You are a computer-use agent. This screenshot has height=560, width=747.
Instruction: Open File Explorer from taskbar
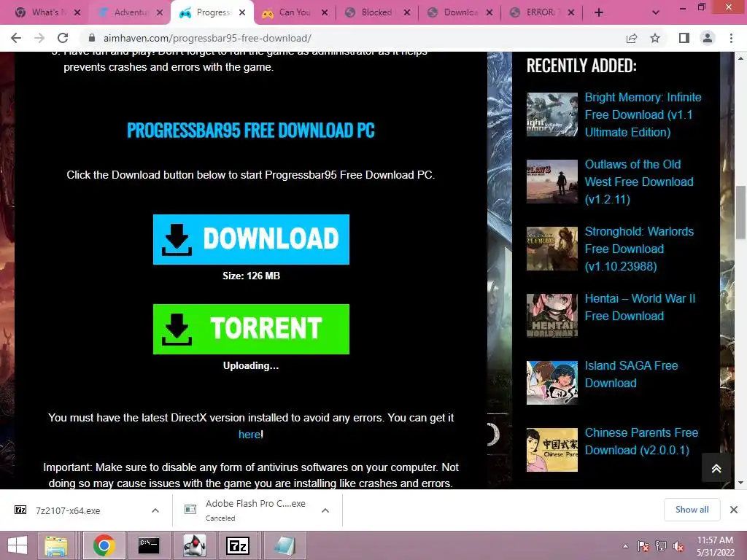[56, 545]
